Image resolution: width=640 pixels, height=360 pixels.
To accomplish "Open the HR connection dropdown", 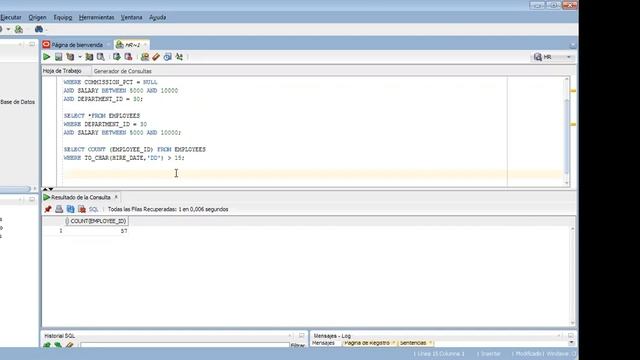I will [569, 57].
